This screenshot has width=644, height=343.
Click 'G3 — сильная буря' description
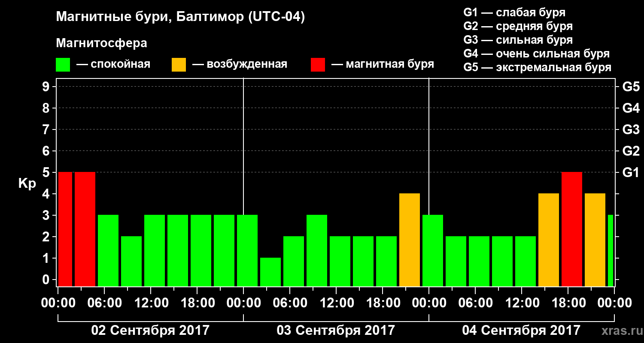pyautogui.click(x=518, y=40)
